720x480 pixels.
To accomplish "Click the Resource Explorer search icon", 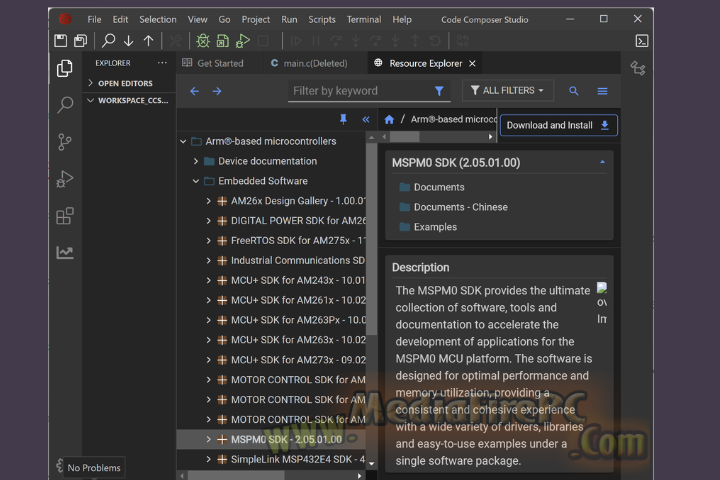I will tap(574, 90).
